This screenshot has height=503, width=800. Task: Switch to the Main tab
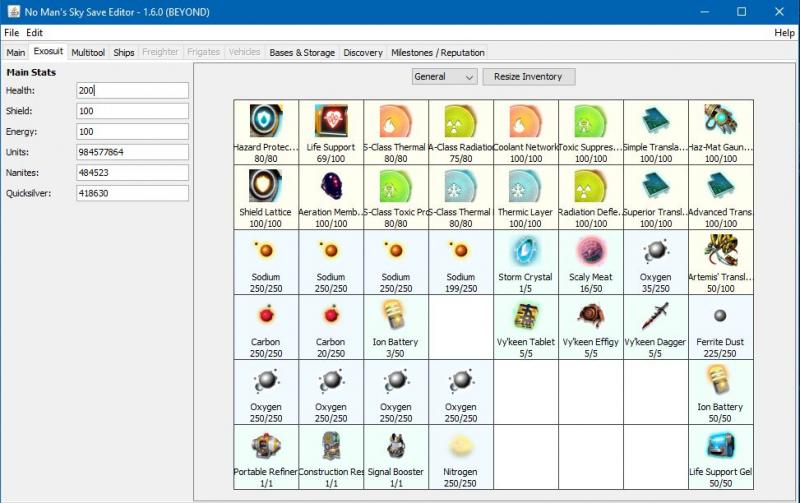pos(16,53)
